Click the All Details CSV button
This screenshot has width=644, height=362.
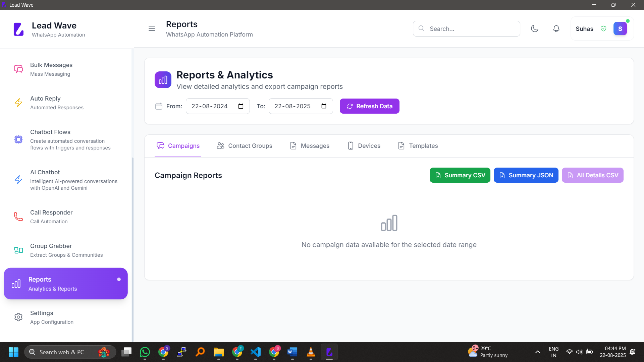click(593, 175)
